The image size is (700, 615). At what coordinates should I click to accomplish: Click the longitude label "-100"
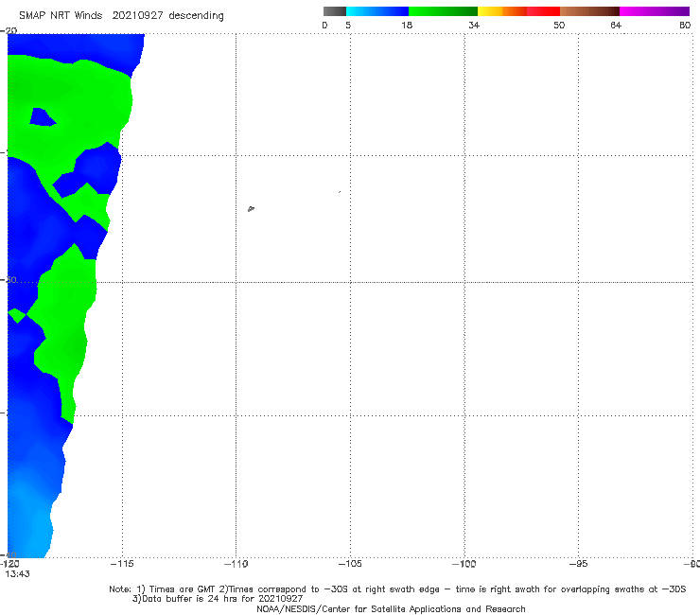(x=464, y=564)
